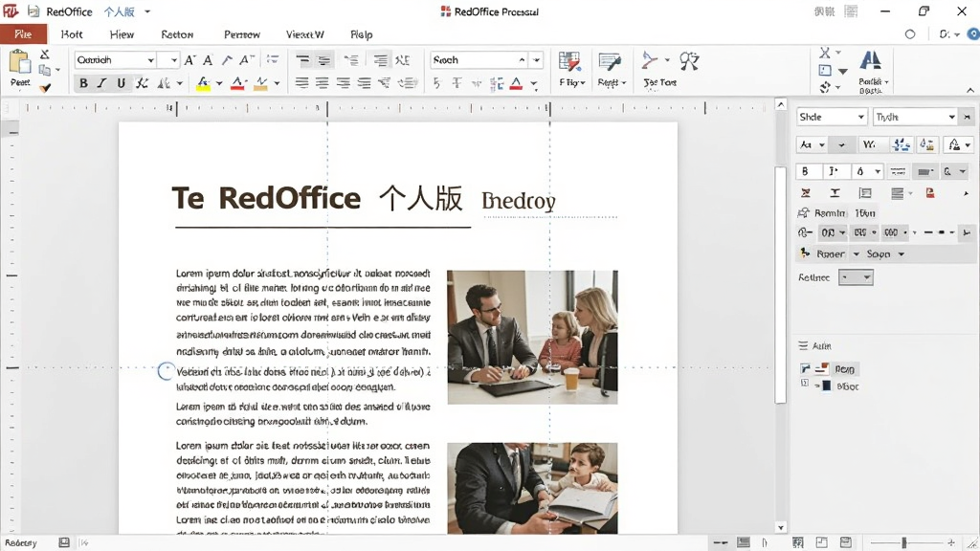Open the 'Sopn' dropdown in the sidebar
The width and height of the screenshot is (980, 551).
(x=885, y=253)
